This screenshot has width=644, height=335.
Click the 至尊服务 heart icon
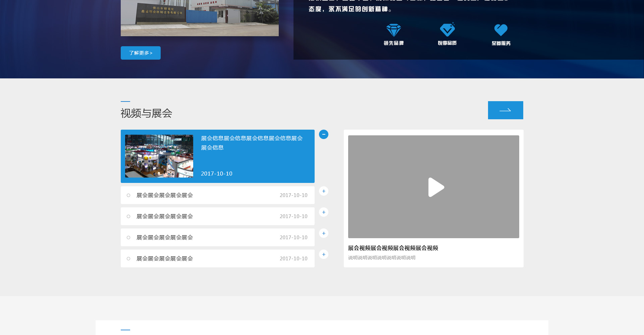pyautogui.click(x=501, y=30)
